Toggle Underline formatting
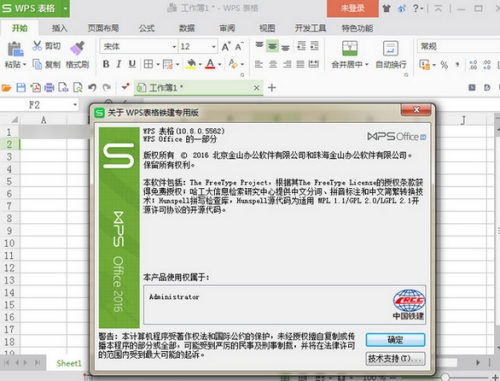Screen dimensions: 500x381 pos(132,64)
